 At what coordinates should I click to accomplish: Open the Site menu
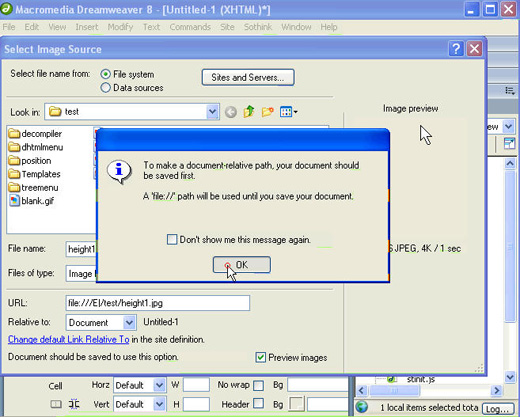[x=227, y=27]
